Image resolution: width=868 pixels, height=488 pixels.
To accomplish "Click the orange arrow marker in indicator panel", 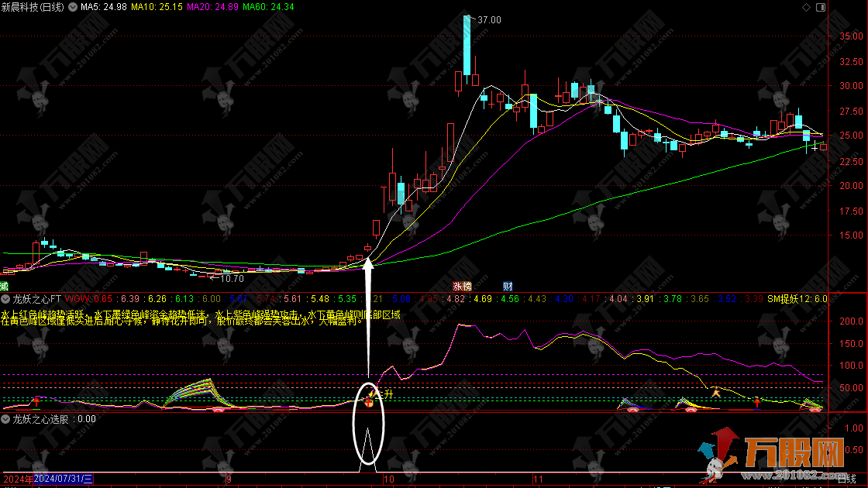I will tap(717, 393).
